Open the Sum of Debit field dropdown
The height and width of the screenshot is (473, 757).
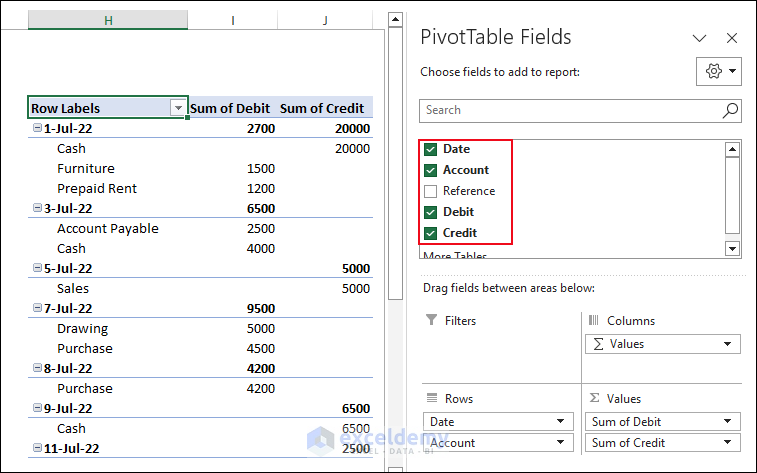point(729,422)
